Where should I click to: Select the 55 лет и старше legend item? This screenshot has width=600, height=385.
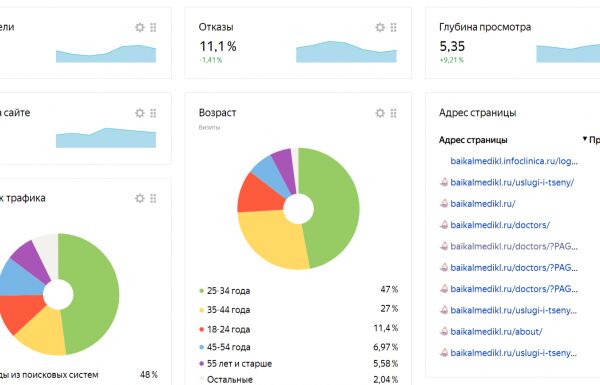click(236, 364)
